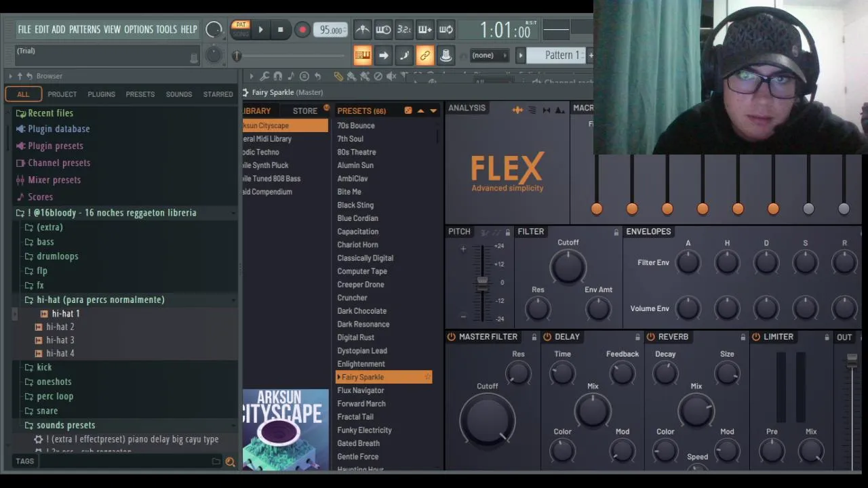Toggle the orange link/group icon
This screenshot has width=868, height=488.
[425, 56]
